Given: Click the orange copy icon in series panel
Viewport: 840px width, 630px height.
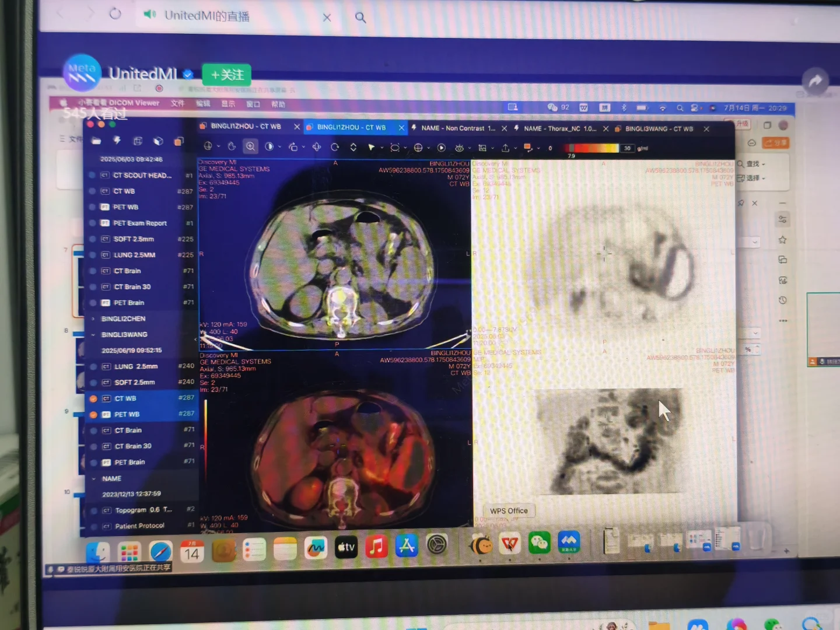Looking at the screenshot, I should click(179, 141).
